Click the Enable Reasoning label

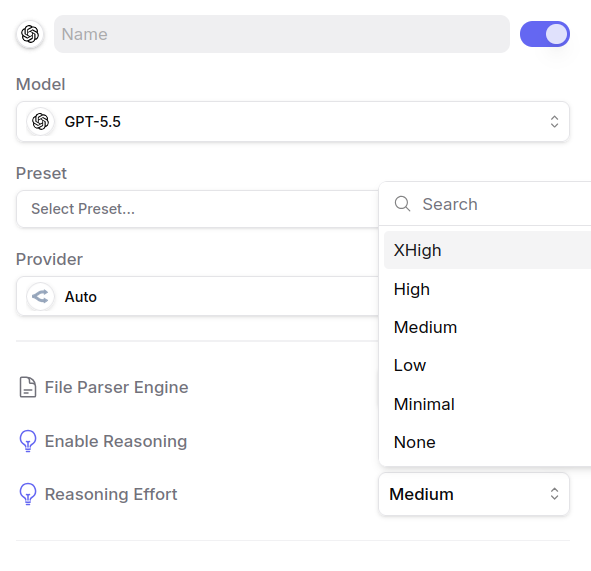pyautogui.click(x=116, y=441)
